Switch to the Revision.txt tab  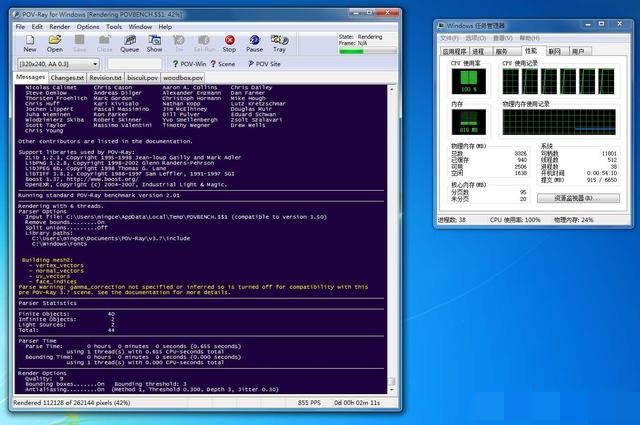(105, 78)
